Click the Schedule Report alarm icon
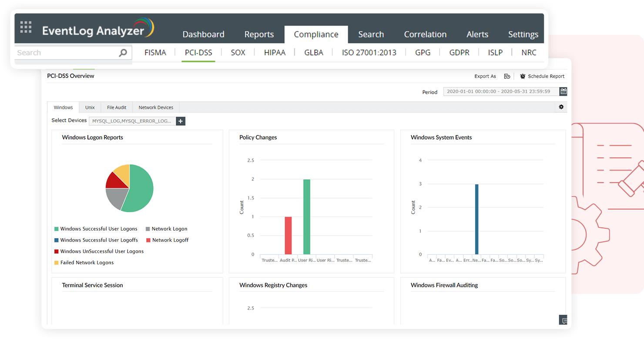Viewport: 644px width, 340px height. pyautogui.click(x=523, y=76)
